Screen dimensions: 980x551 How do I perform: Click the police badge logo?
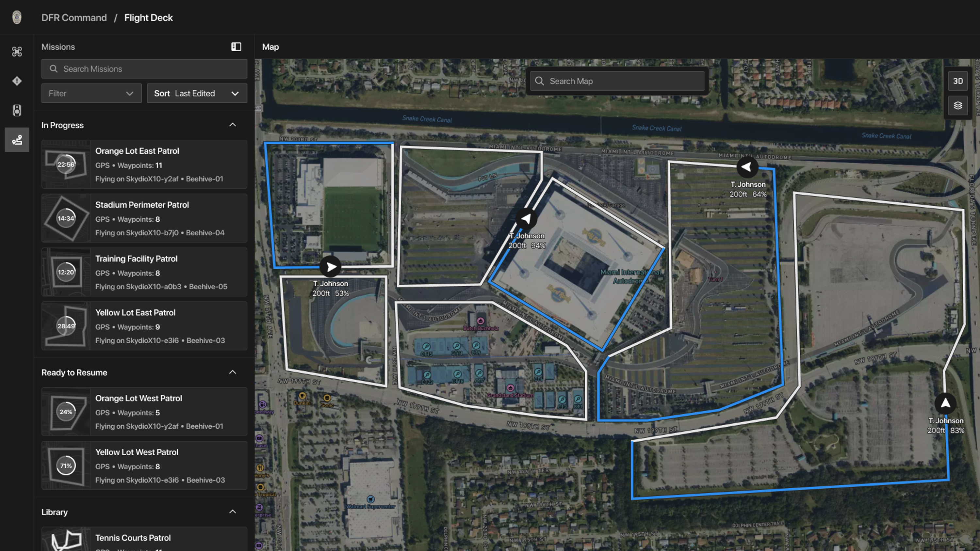(17, 18)
